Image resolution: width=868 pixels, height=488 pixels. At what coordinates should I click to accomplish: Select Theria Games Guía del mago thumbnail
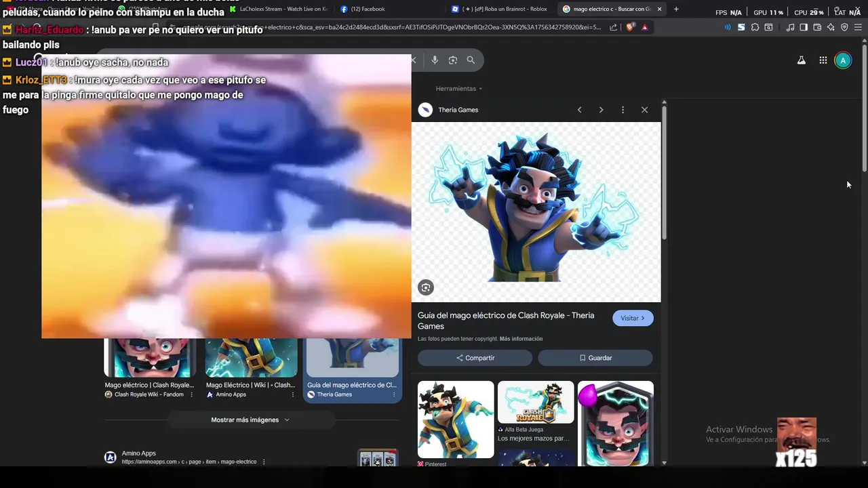[353, 358]
